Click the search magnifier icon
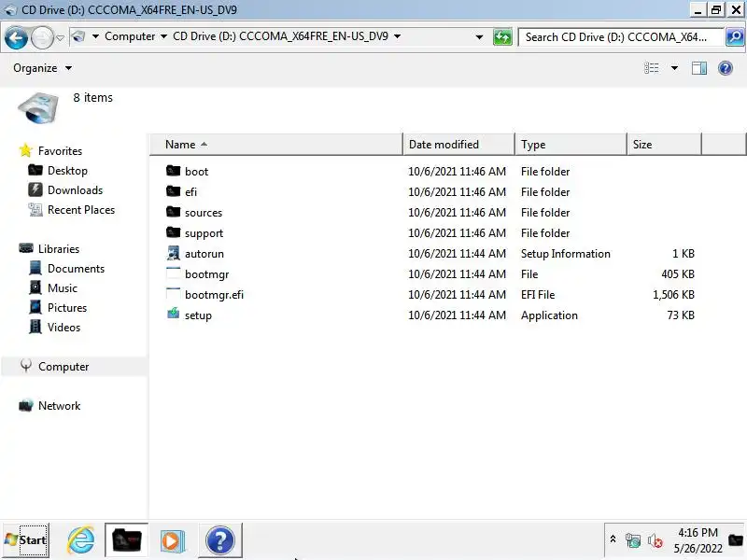This screenshot has width=747, height=560. pyautogui.click(x=735, y=37)
